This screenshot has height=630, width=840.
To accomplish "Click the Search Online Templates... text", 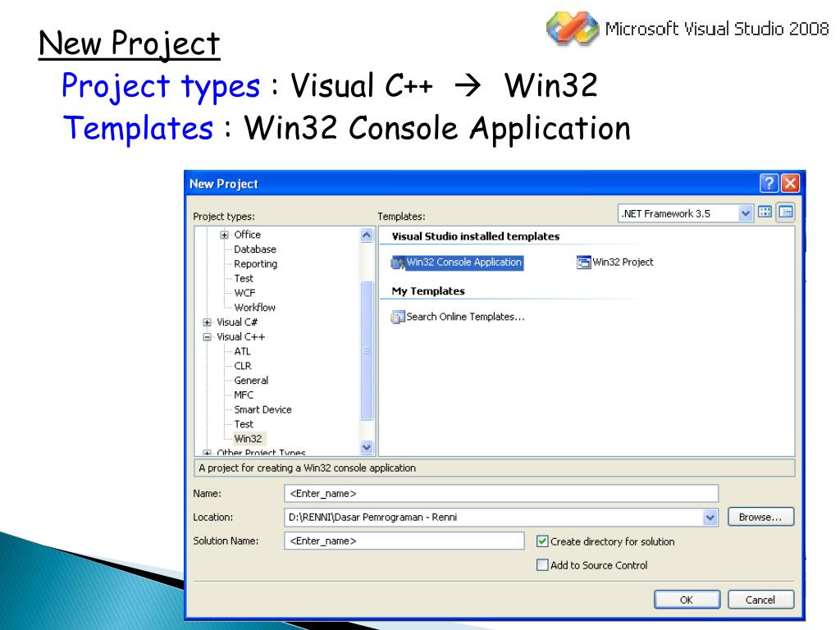I will coord(466,317).
